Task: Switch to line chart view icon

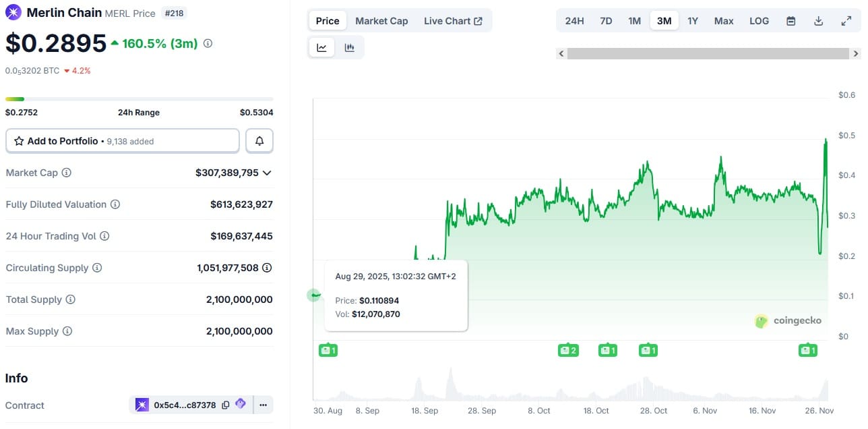Action: 322,47
